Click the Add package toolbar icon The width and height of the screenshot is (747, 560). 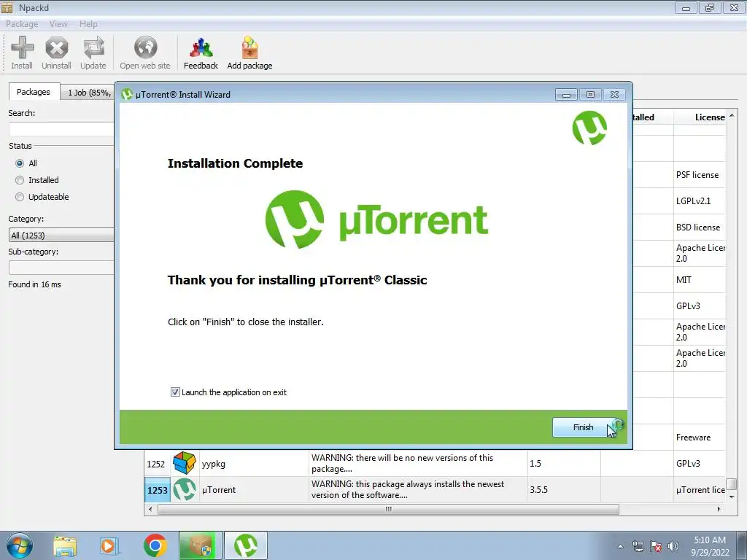249,52
